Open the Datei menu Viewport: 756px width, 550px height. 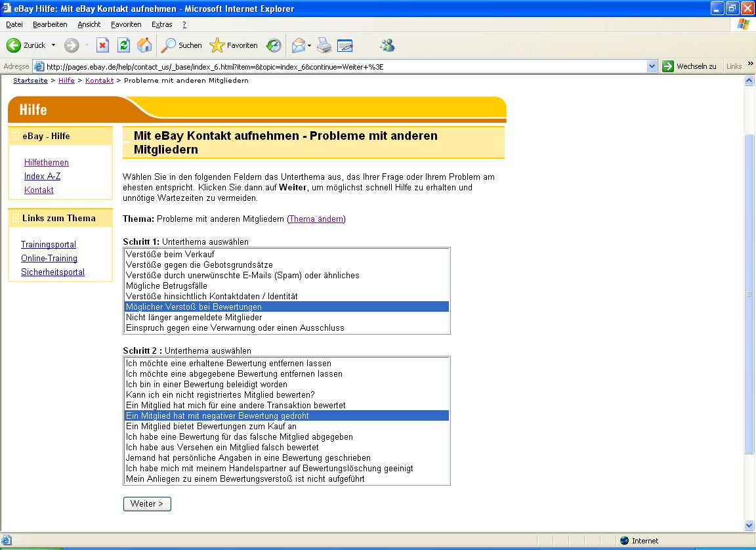click(x=14, y=24)
